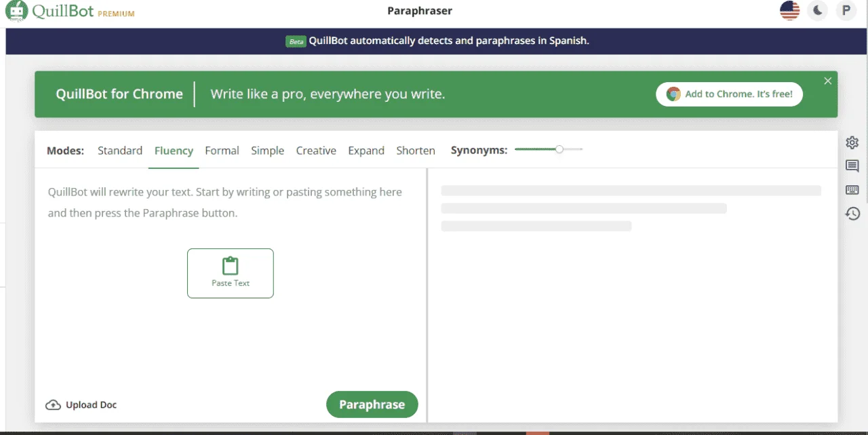The height and width of the screenshot is (435, 868).
Task: Select the Standard mode
Action: (x=120, y=151)
